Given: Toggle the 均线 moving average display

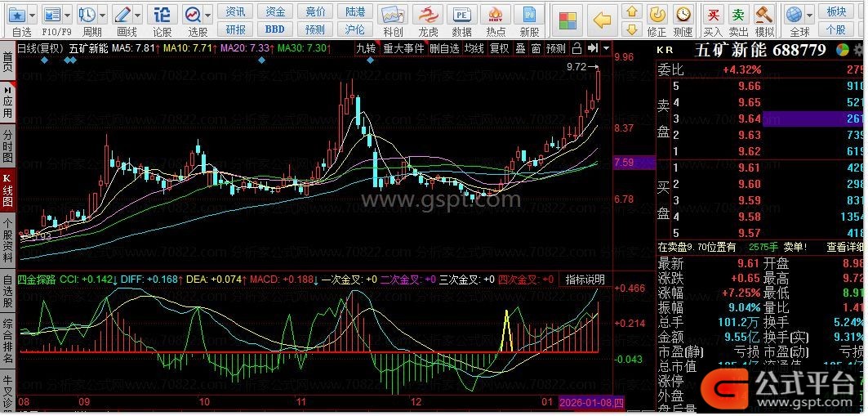Looking at the screenshot, I should (x=474, y=48).
